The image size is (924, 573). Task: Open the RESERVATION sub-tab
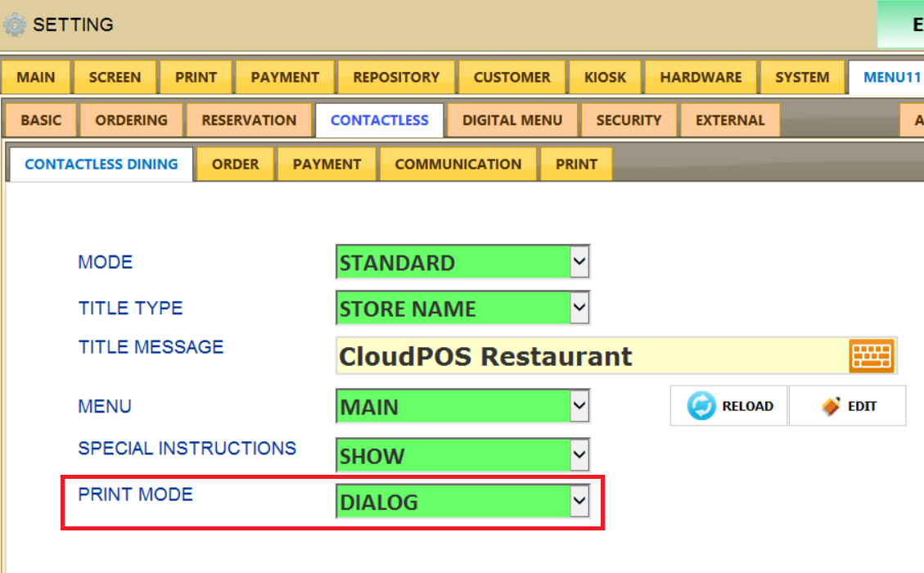(250, 120)
